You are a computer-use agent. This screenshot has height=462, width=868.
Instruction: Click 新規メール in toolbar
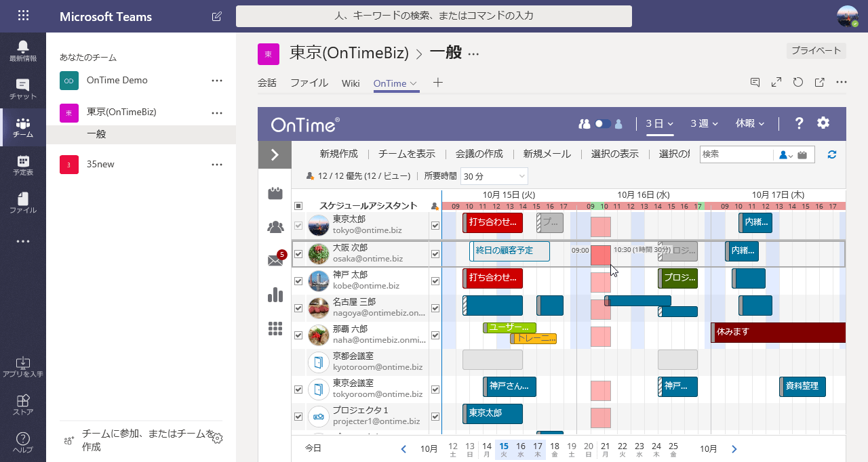[547, 154]
